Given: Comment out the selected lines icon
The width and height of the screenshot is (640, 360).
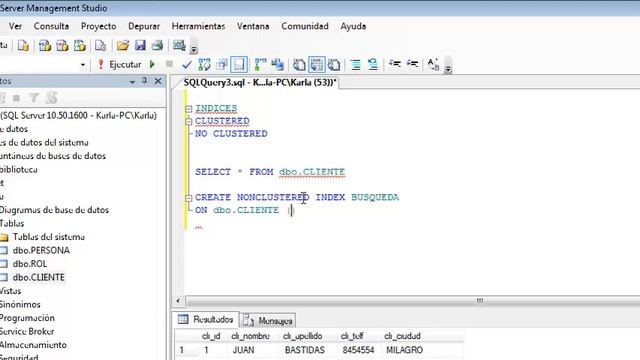Looking at the screenshot, I should pos(356,64).
